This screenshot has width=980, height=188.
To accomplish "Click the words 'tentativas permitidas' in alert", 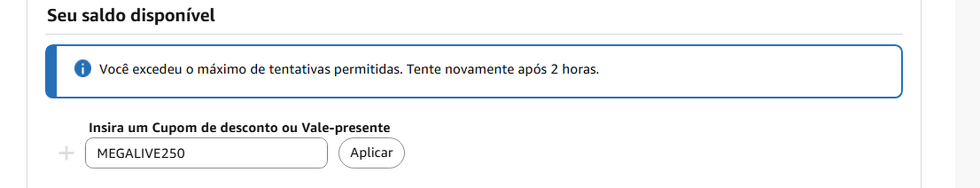I will 335,69.
